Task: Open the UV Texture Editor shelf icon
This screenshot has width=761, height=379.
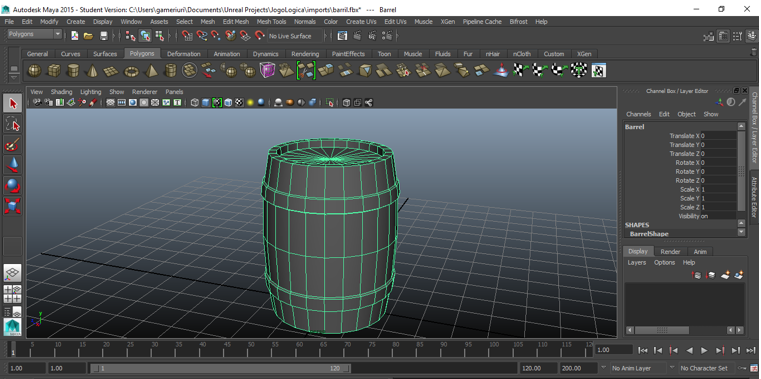Action: 598,71
